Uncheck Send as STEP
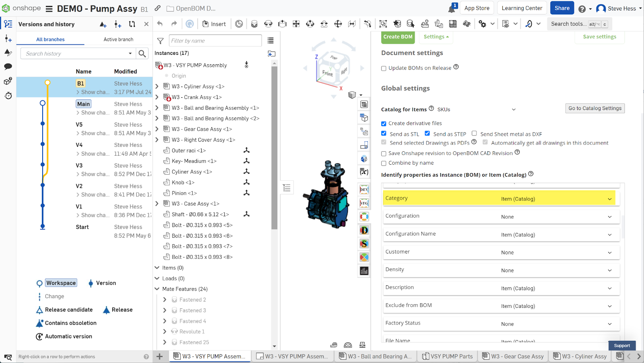The width and height of the screenshot is (644, 363). [427, 134]
